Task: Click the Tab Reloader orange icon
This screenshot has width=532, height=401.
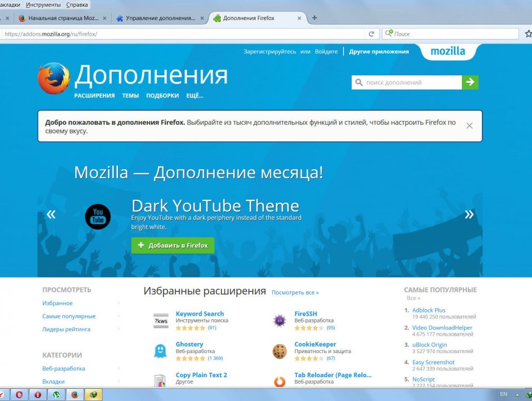Action: point(280,382)
